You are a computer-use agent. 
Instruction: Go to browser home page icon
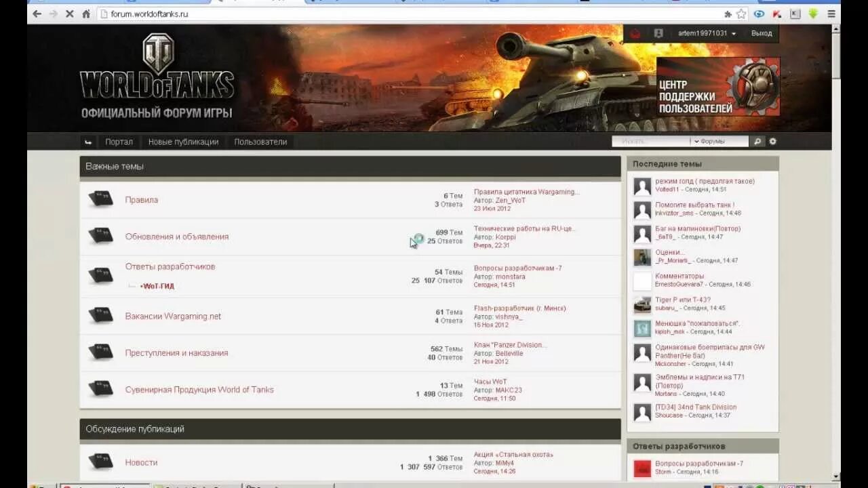point(86,14)
